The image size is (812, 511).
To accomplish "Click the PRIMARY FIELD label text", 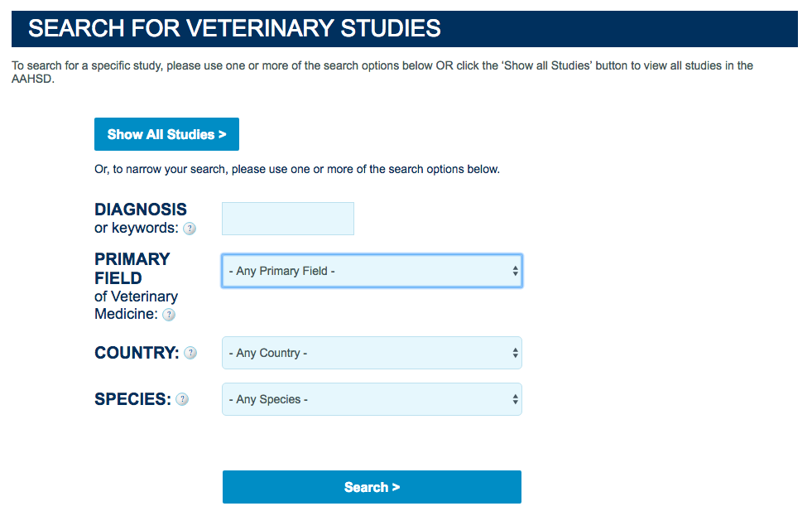I will [132, 268].
